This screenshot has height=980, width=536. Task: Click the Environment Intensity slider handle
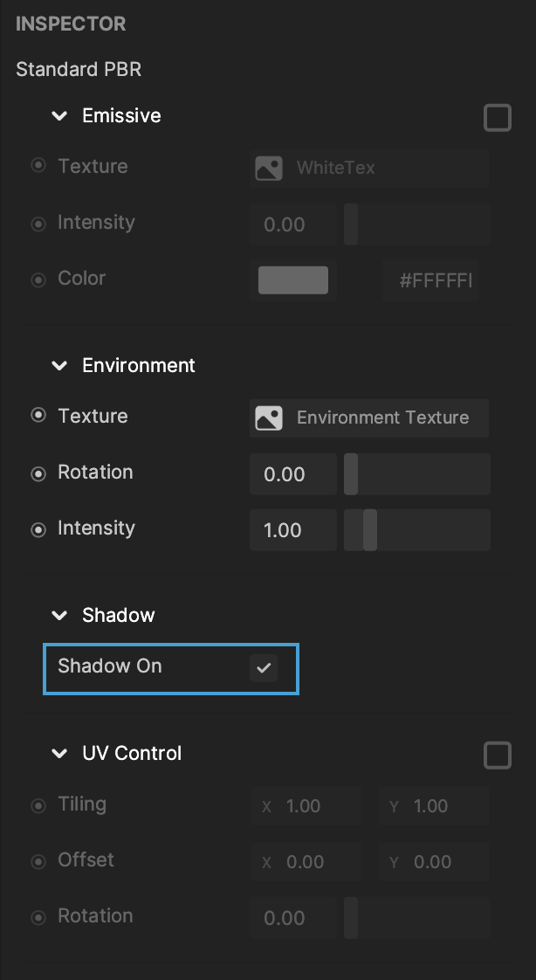click(x=370, y=530)
